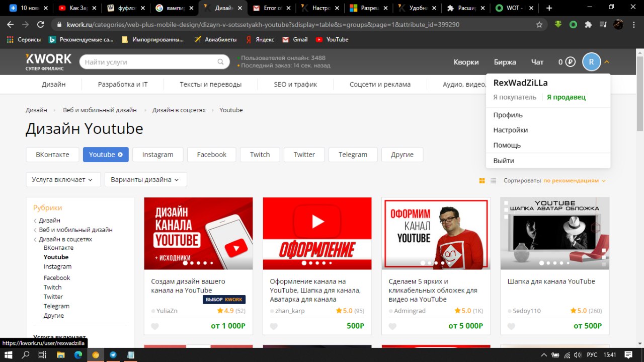This screenshot has height=362, width=644.
Task: Collapse the user menu arrow
Action: 607,62
